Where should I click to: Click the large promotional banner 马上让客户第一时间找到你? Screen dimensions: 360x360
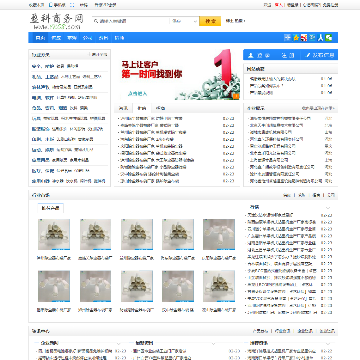[x=177, y=74]
